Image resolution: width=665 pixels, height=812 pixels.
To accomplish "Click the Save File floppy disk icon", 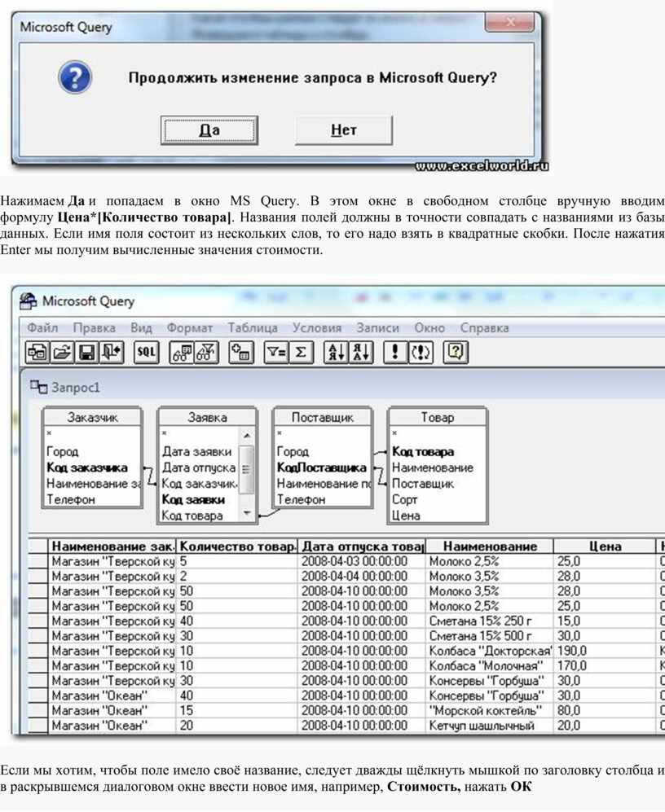I will (86, 353).
